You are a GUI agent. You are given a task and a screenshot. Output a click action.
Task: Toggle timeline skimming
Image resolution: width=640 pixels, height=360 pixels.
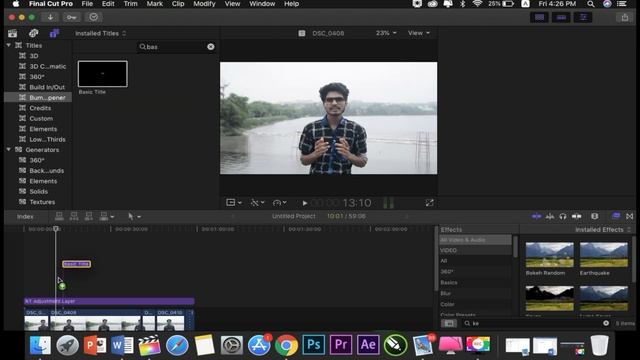pos(536,216)
